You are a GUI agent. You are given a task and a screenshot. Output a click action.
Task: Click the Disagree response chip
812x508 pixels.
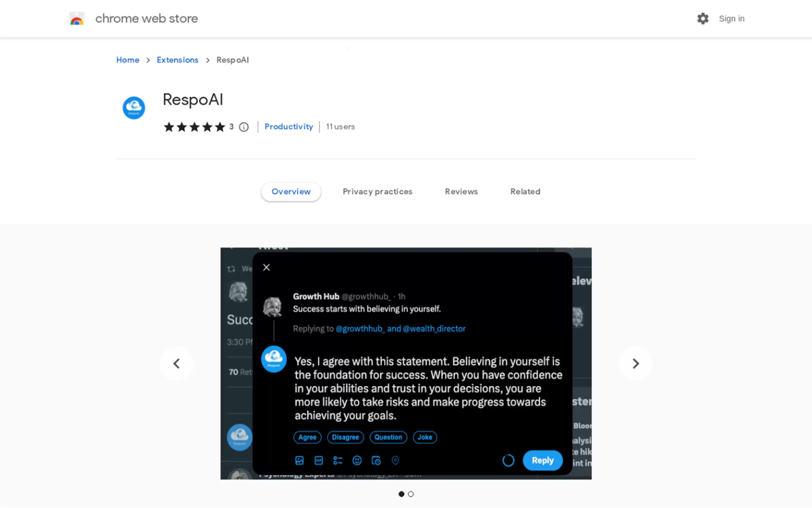click(x=345, y=437)
